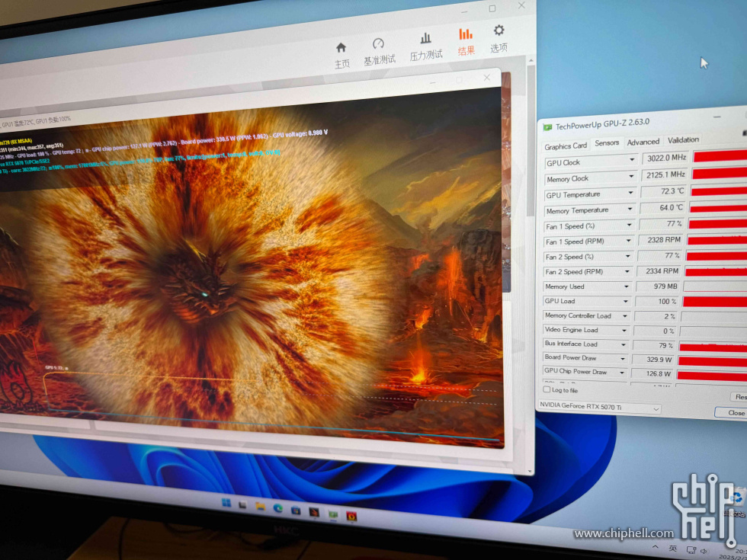
Task: Switch to the dark orange benchmark taskbar icon
Action: 314,512
